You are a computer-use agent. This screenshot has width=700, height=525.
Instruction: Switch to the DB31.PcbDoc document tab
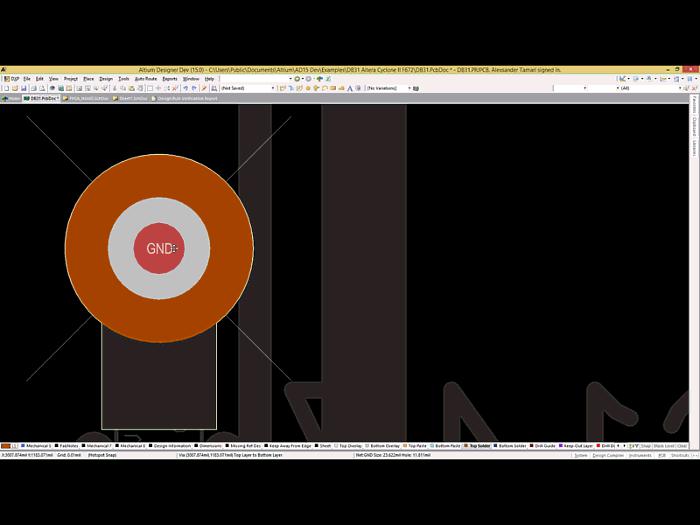click(x=42, y=98)
